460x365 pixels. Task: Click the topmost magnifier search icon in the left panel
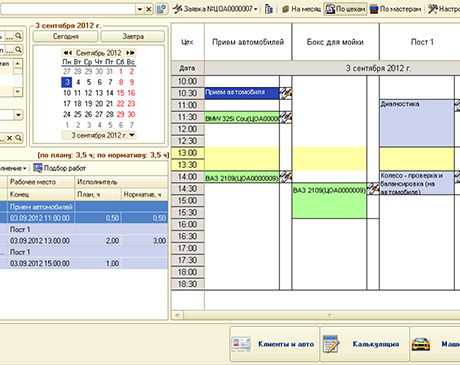(19, 36)
